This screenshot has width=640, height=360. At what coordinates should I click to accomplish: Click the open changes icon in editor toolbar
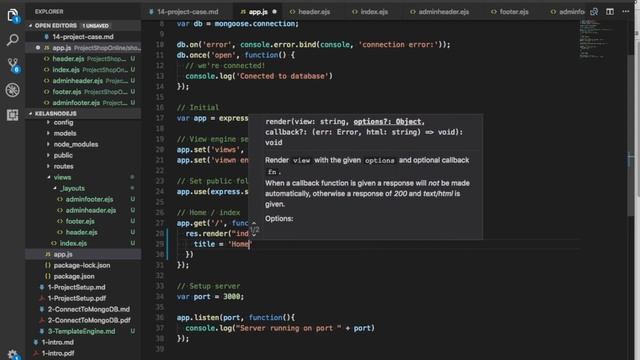pyautogui.click(x=594, y=12)
